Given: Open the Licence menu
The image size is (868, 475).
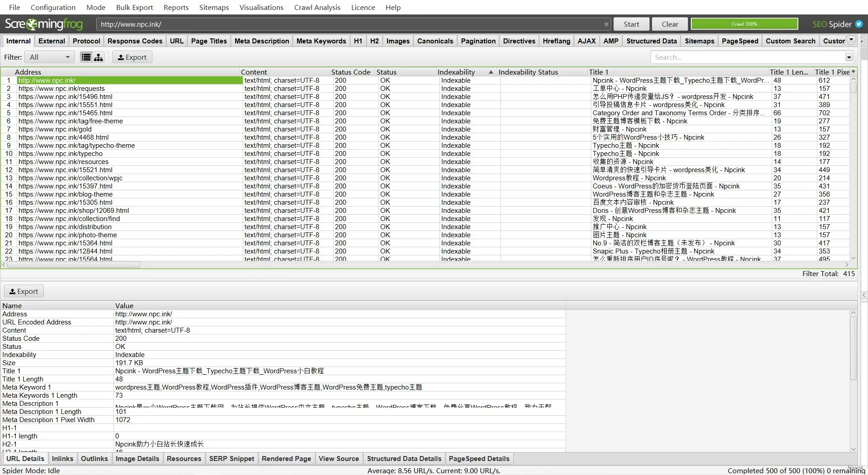Looking at the screenshot, I should click(363, 7).
